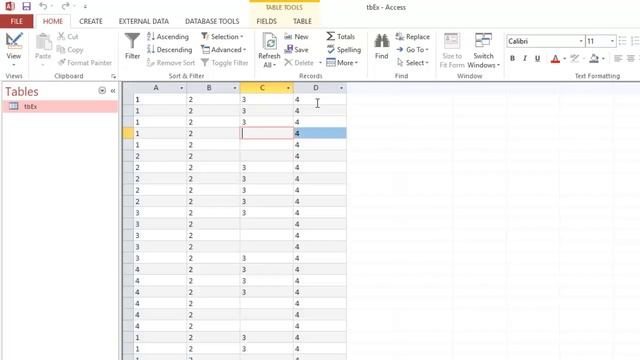Open the Delete dropdown arrow

tap(320, 62)
